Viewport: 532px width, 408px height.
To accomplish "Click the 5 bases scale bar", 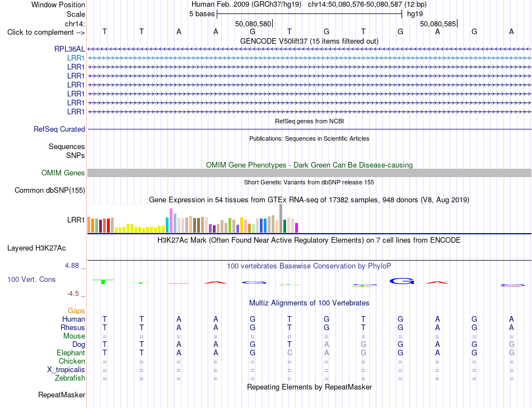I will tap(310, 14).
